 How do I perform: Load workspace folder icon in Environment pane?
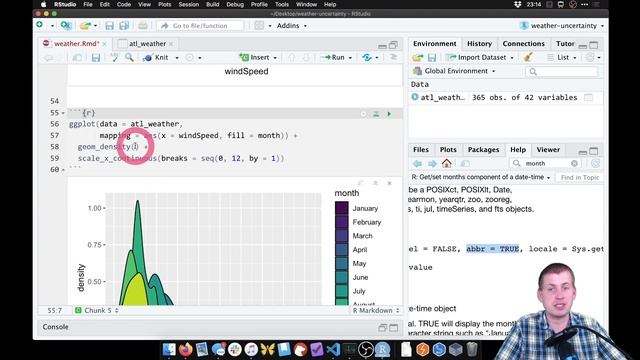click(x=417, y=58)
